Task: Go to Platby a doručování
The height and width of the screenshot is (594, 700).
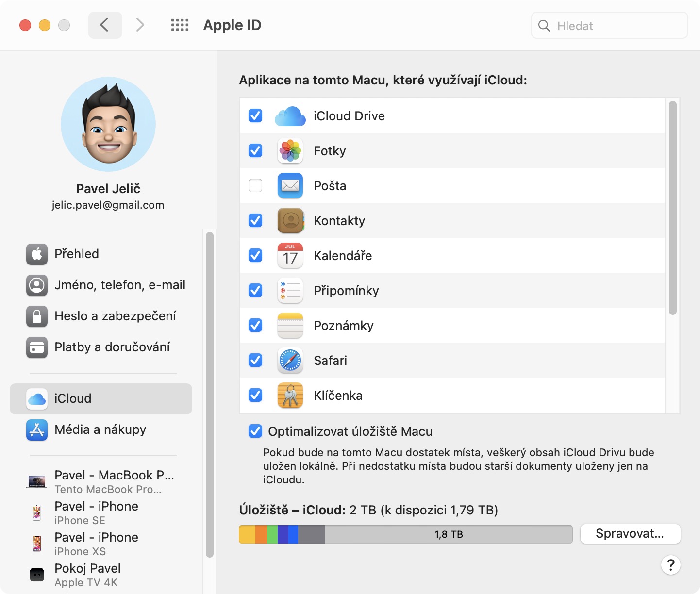Action: [112, 347]
